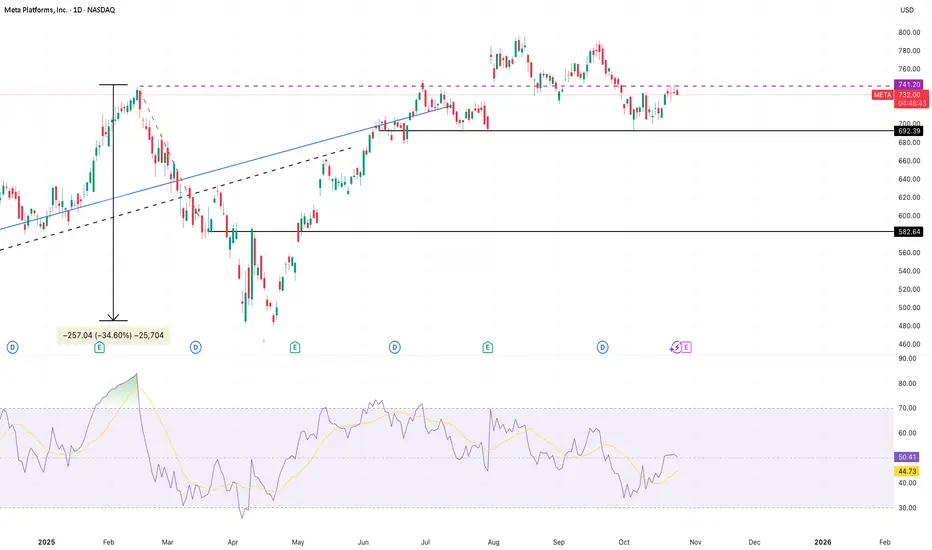The height and width of the screenshot is (550, 932).
Task: Click the dividend D marker in mid-March
Action: [196, 347]
